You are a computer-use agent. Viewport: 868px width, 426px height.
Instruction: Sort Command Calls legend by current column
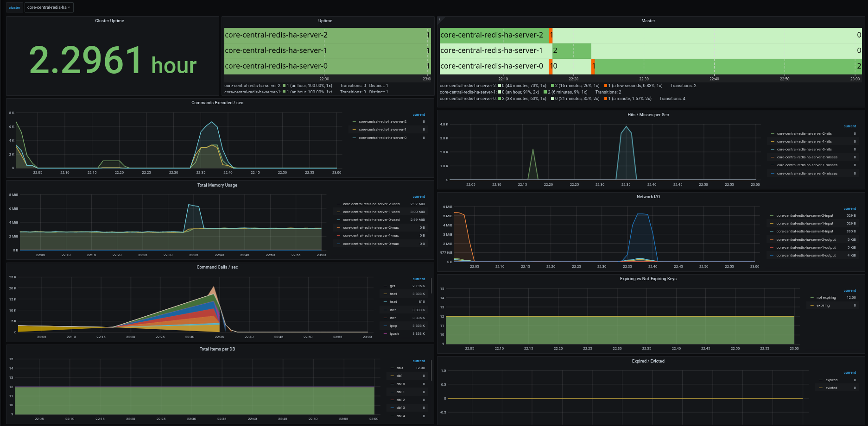[x=418, y=279]
